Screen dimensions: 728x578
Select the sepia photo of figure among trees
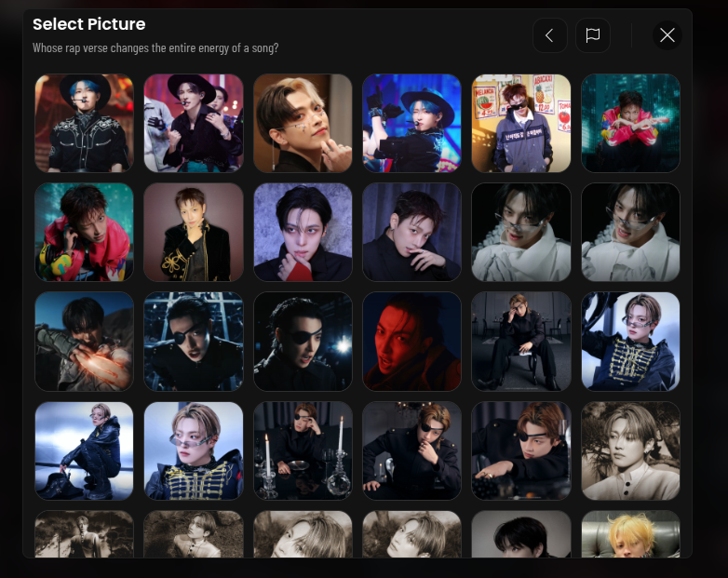tap(194, 534)
